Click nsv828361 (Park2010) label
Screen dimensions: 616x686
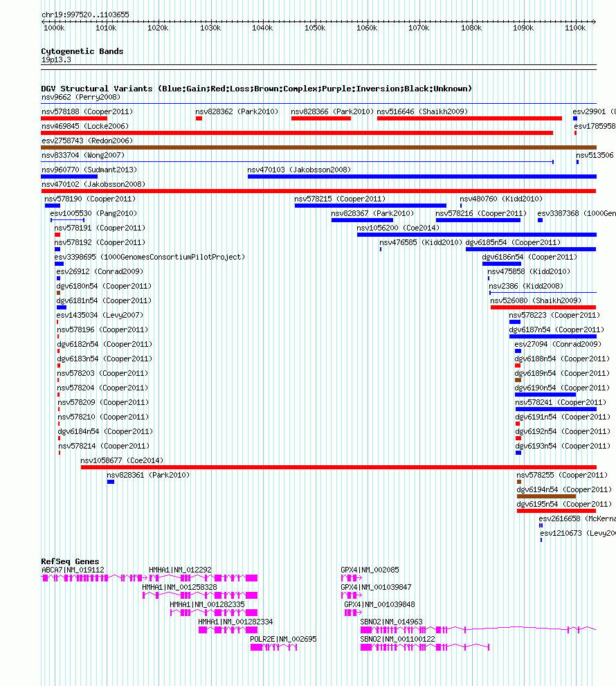tap(148, 475)
